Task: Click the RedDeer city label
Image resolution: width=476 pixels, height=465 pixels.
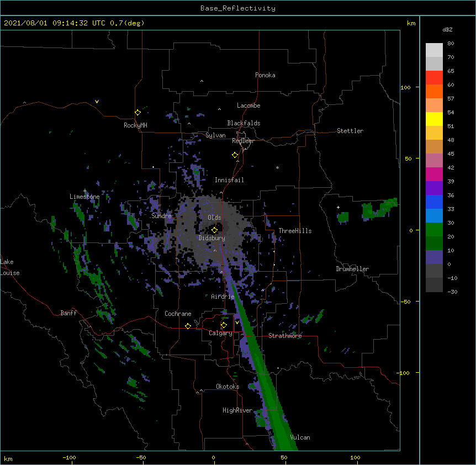Action: (243, 141)
